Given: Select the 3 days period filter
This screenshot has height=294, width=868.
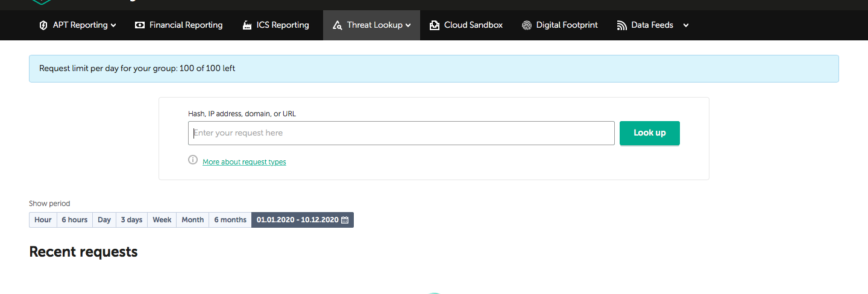Looking at the screenshot, I should point(131,220).
